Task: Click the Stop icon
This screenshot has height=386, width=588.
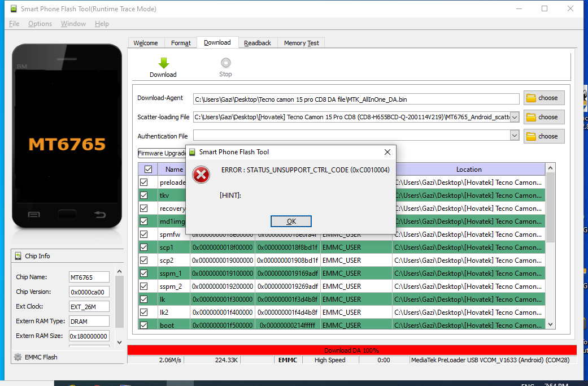Action: tap(226, 63)
